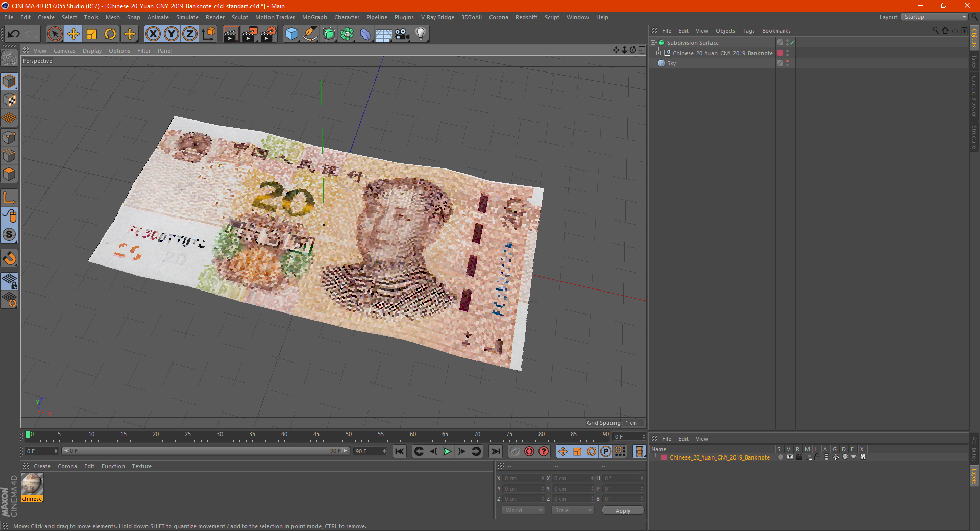Switch coordinate system icon
The width and height of the screenshot is (980, 531).
tap(208, 34)
